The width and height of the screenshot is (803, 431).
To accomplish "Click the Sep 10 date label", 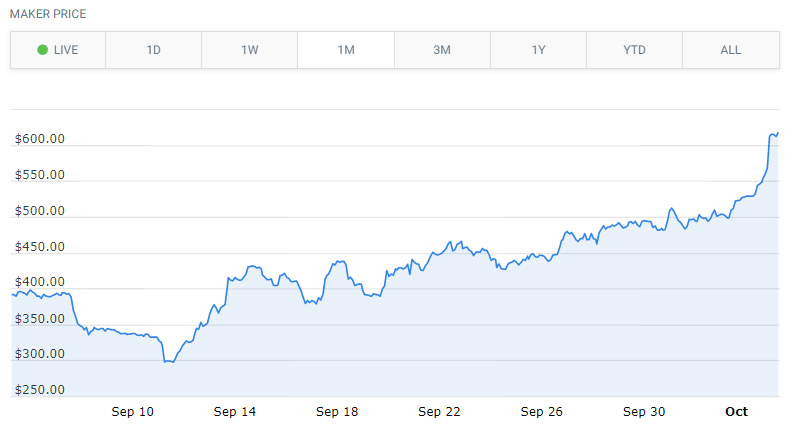I will point(133,412).
